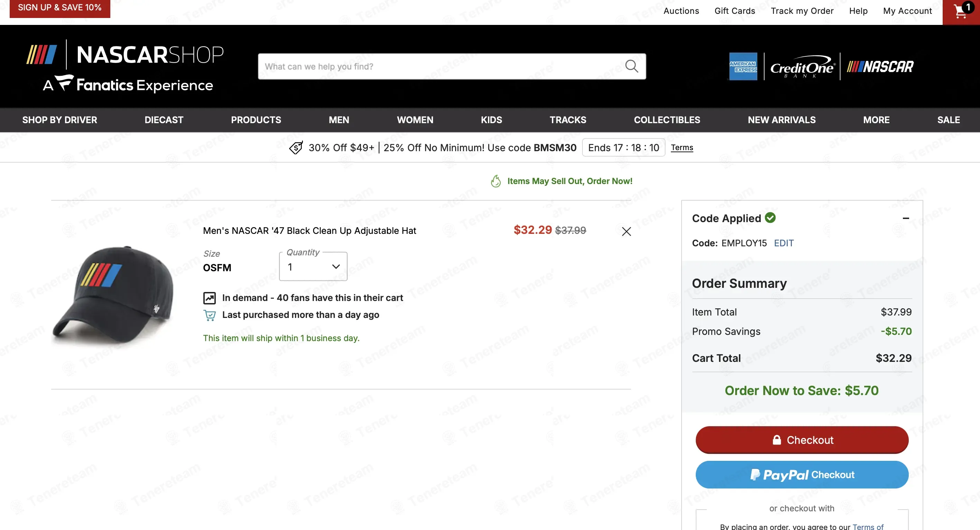The width and height of the screenshot is (980, 530).
Task: Click the NASCAR Shop logo
Action: click(x=125, y=54)
